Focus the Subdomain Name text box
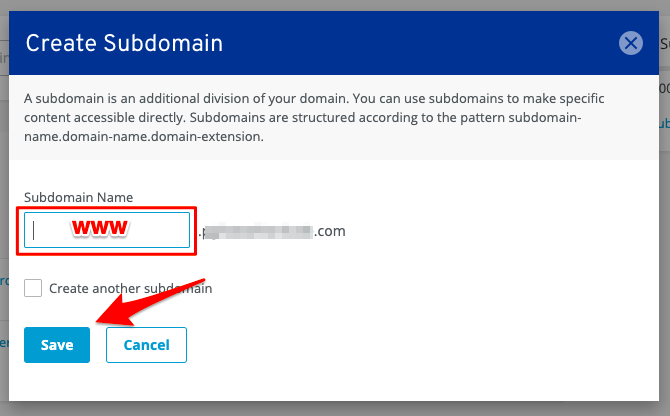Screen dimensions: 670x416 click(107, 230)
